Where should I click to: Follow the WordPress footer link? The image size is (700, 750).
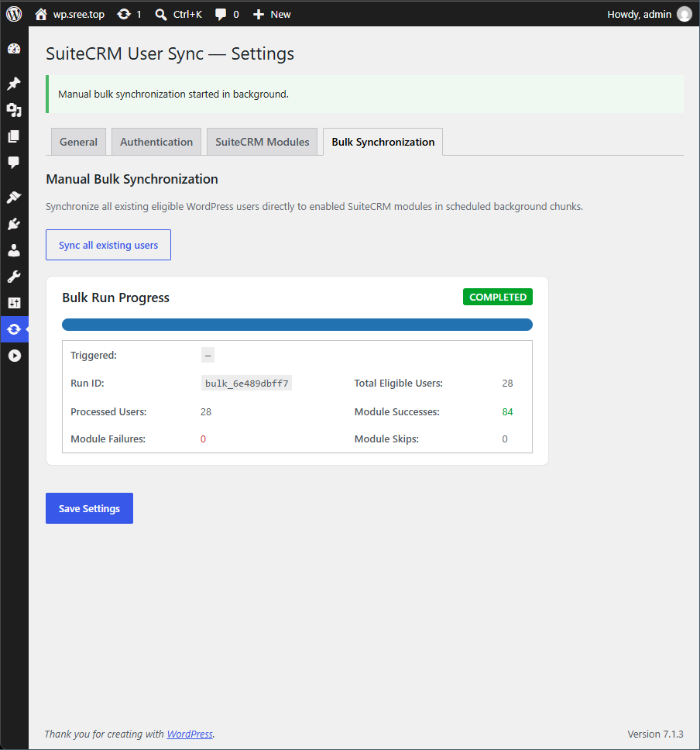pos(190,734)
